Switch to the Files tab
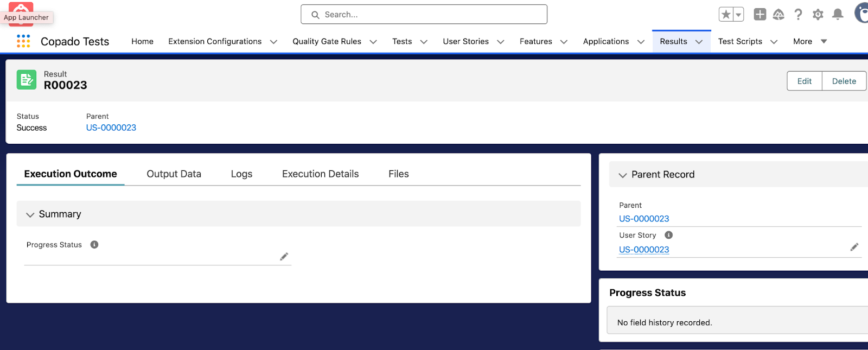This screenshot has height=350, width=868. pyautogui.click(x=398, y=174)
